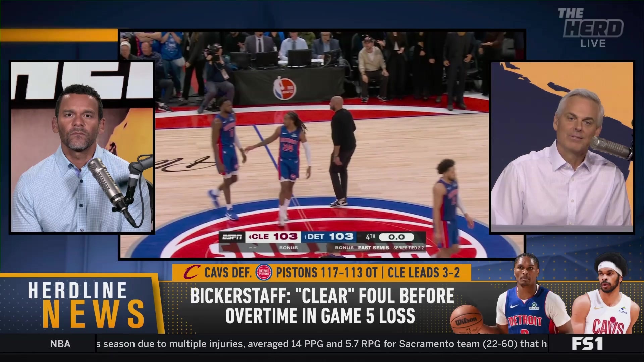Click SERIES TIED 2-2 text

point(409,248)
